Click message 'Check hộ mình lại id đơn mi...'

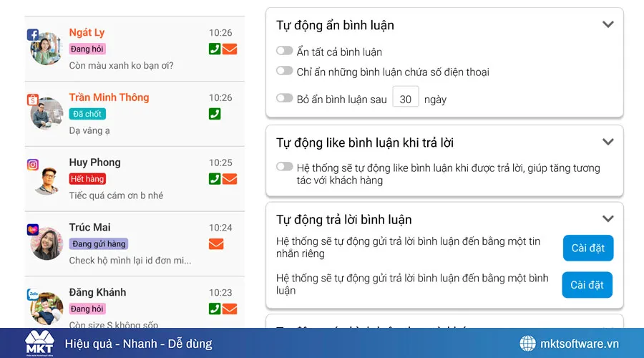130,260
